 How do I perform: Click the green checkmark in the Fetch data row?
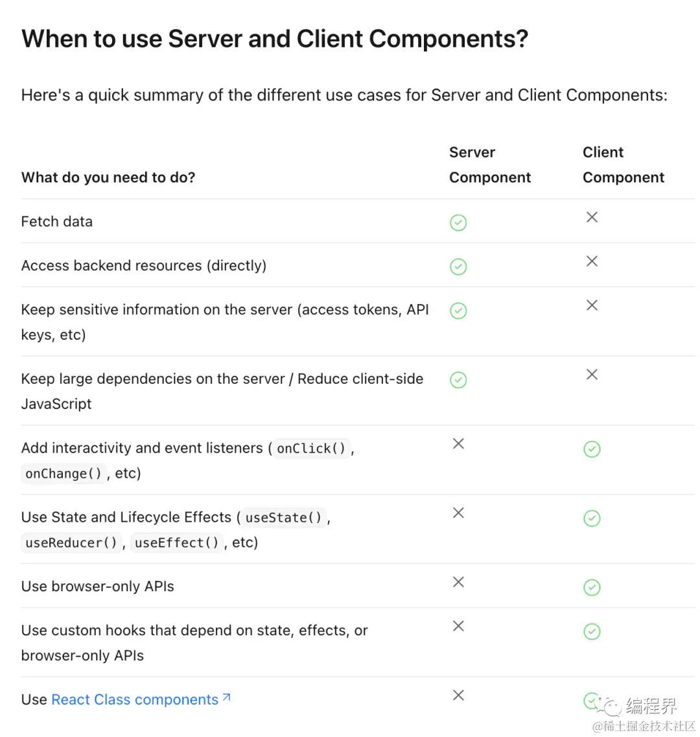[458, 222]
